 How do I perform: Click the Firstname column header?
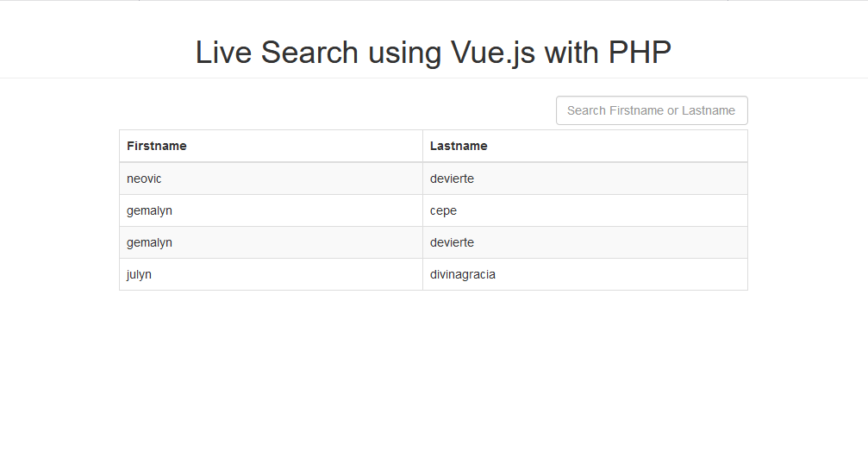pos(157,146)
